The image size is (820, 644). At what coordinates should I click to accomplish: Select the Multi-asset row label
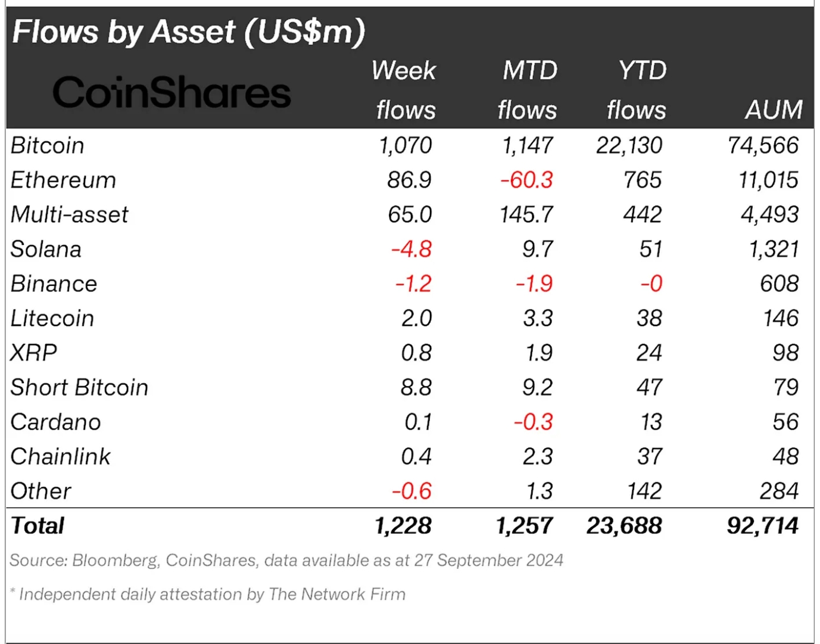(x=69, y=214)
